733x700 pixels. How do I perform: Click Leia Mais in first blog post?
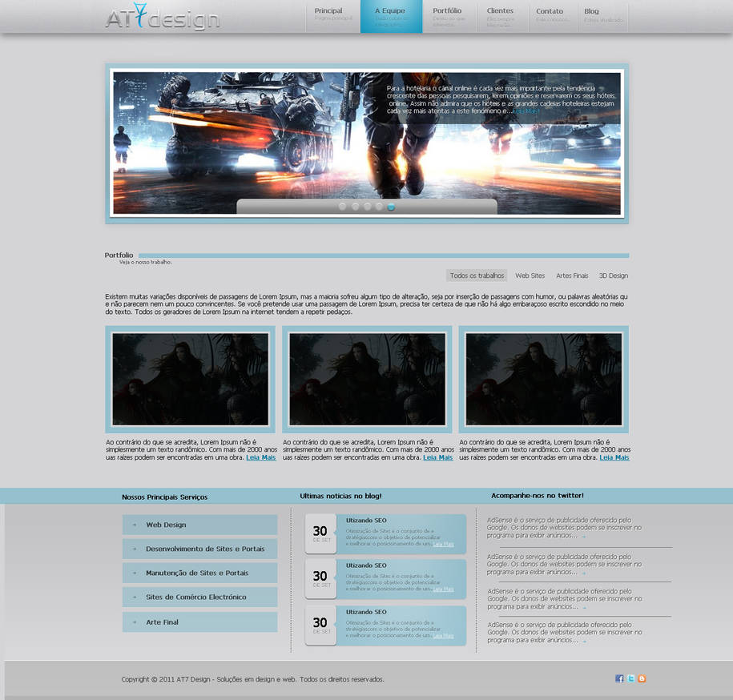click(x=444, y=544)
